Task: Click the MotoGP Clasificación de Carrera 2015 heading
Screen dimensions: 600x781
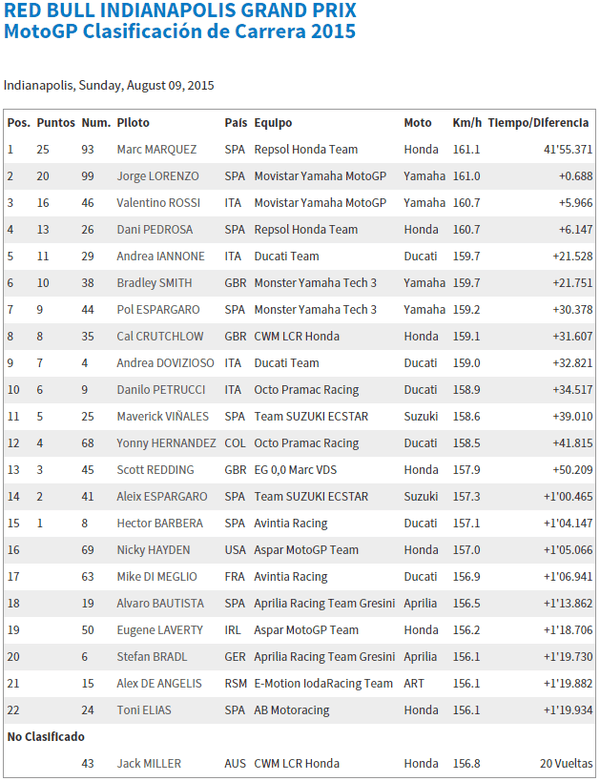Action: (179, 31)
